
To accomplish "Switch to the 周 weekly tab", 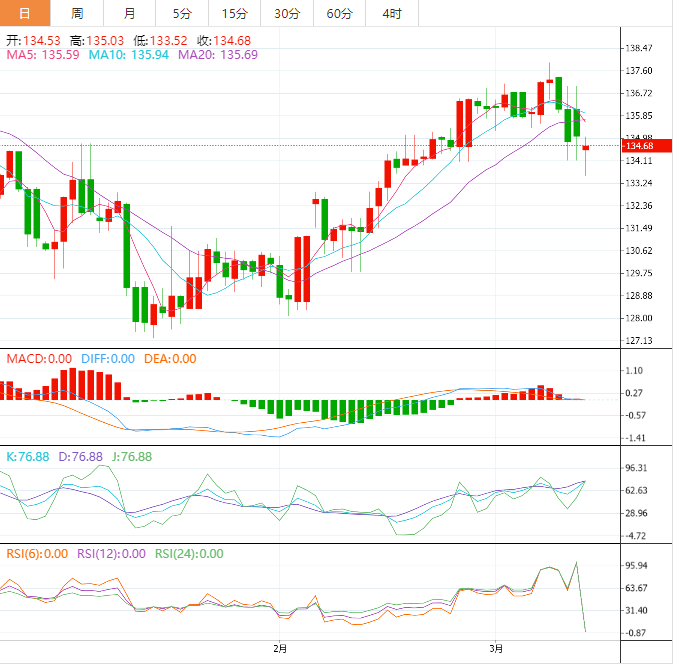I will (x=77, y=13).
